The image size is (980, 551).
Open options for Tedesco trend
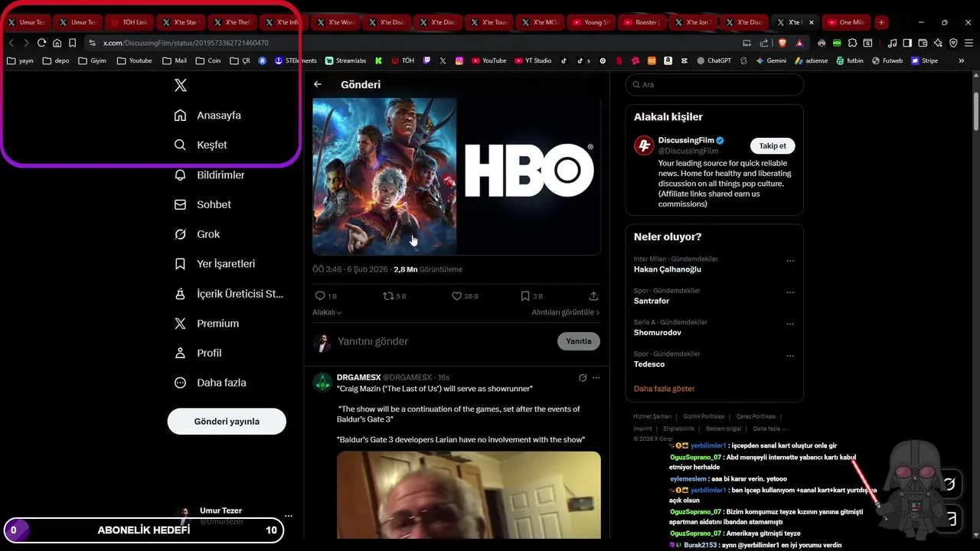[x=791, y=356]
